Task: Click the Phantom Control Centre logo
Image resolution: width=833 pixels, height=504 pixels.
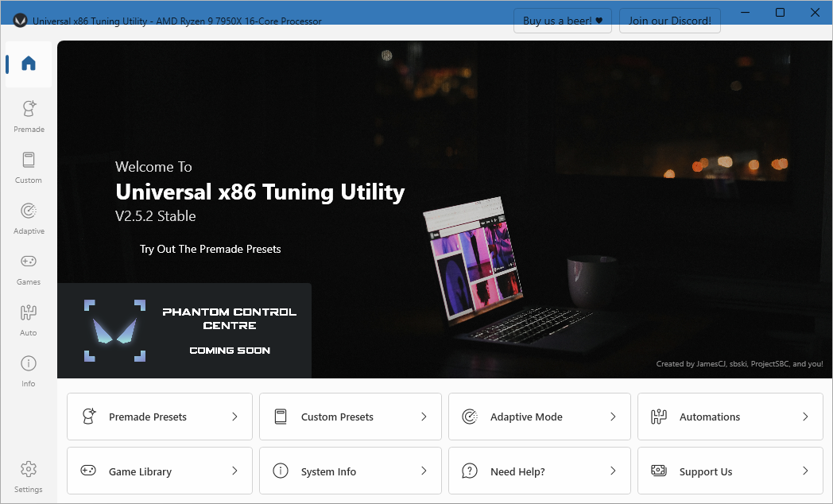Action: [114, 331]
